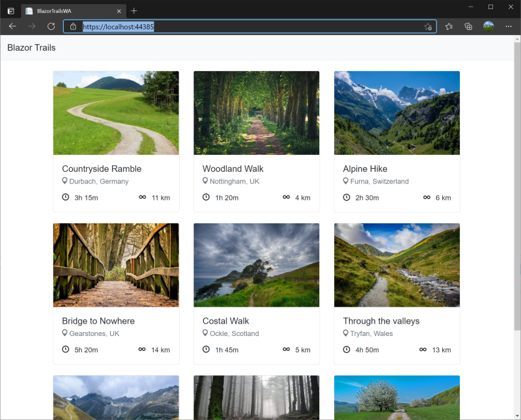Close the BlazorTrailsWA tab
The height and width of the screenshot is (420, 521).
pos(119,11)
